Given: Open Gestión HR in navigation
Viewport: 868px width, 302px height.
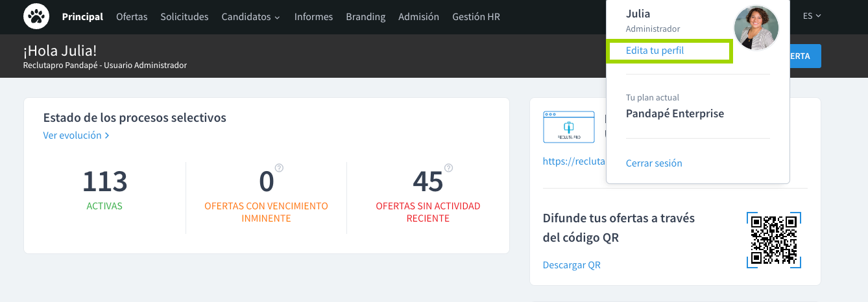Looking at the screenshot, I should tap(476, 17).
